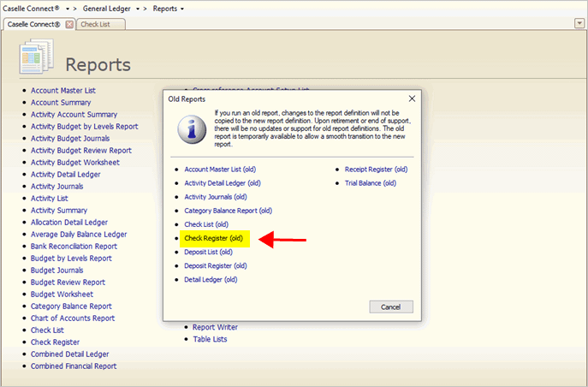Expand the General Ledger breadcrumb dropdown
Screen dimensions: 588x387
(x=136, y=8)
